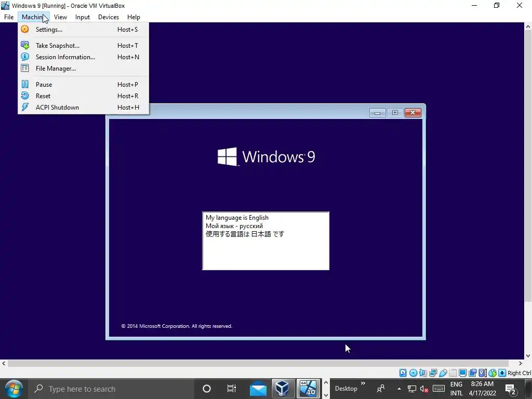Open VirtualBox Manager cube icon on taskbar
This screenshot has width=532, height=399.
click(282, 389)
